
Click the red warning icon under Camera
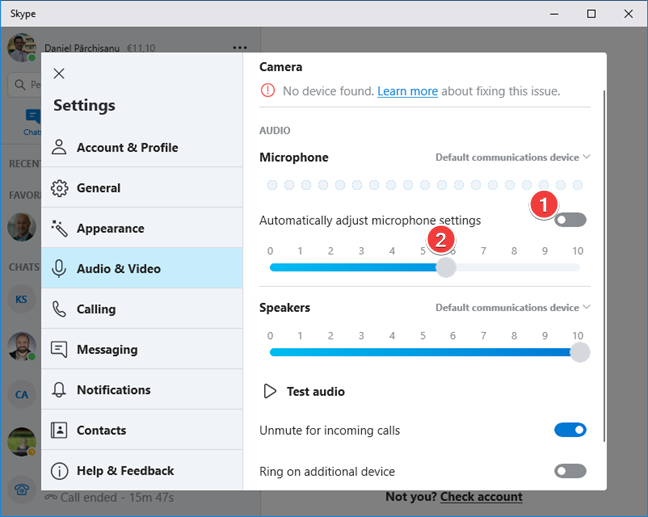coord(268,90)
